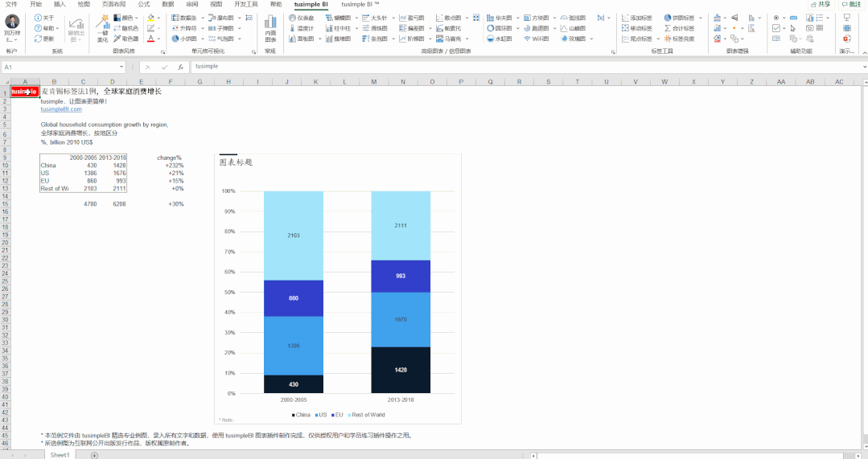Click the checkbox control icon in 辅助功能
The width and height of the screenshot is (868, 459).
tap(776, 28)
